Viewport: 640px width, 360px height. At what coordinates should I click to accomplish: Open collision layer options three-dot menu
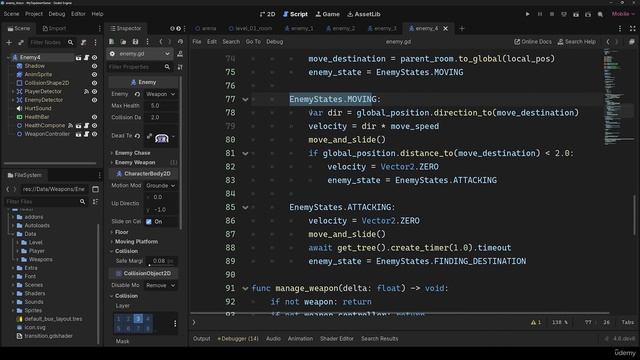click(x=175, y=324)
